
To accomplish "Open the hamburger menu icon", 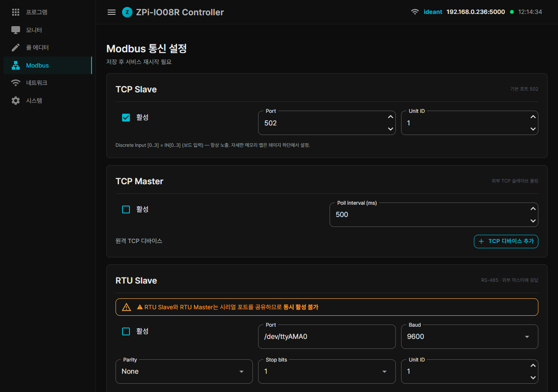I will point(112,12).
